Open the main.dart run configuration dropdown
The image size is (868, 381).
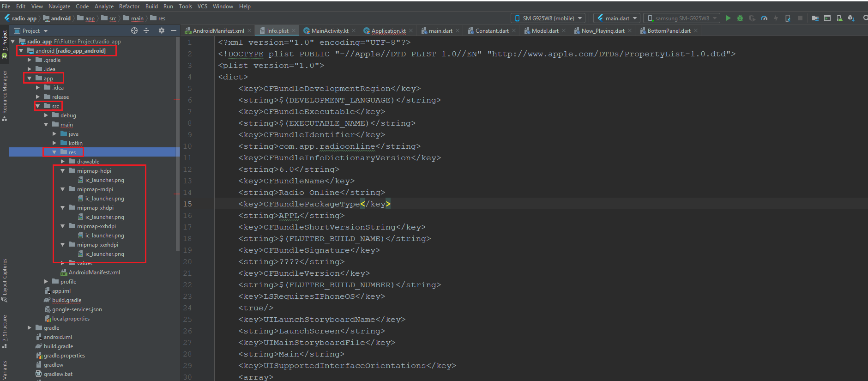pos(616,18)
